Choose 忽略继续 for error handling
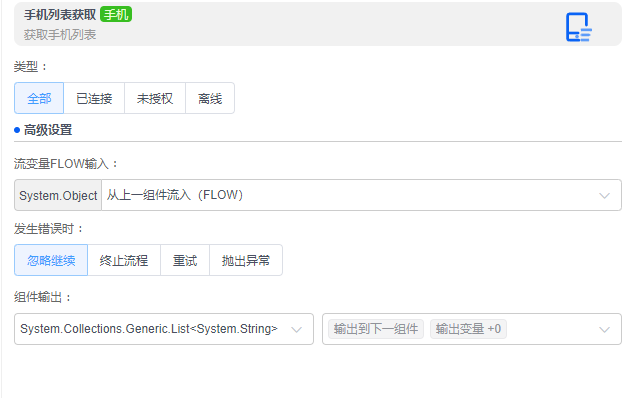635x398 pixels. 51,260
